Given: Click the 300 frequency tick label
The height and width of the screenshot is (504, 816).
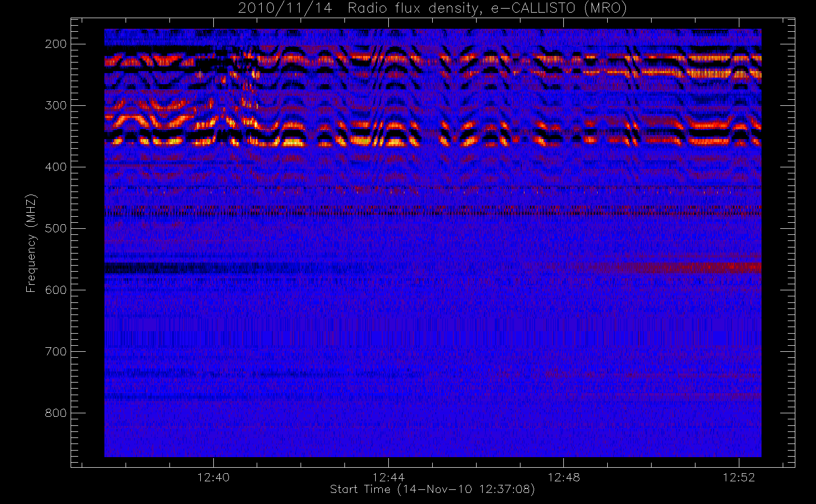Looking at the screenshot, I should (x=56, y=105).
